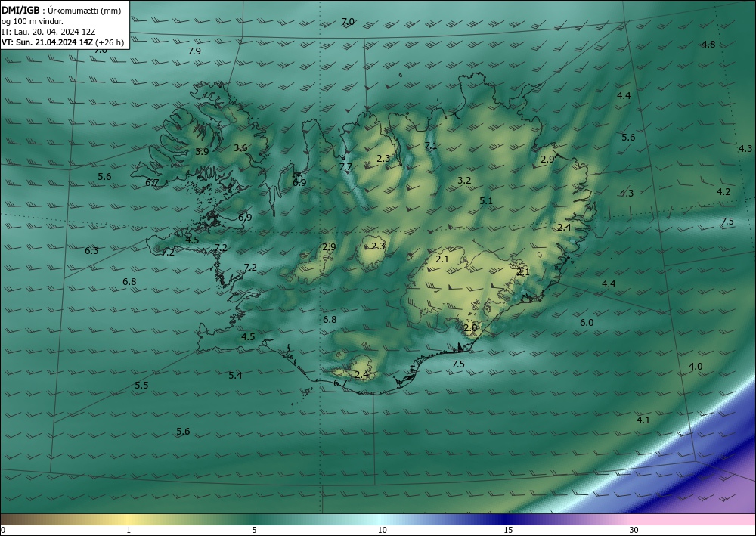This screenshot has height=536, width=756.
Task: Click the map value '3.9' in the Westfjords
Action: click(202, 152)
